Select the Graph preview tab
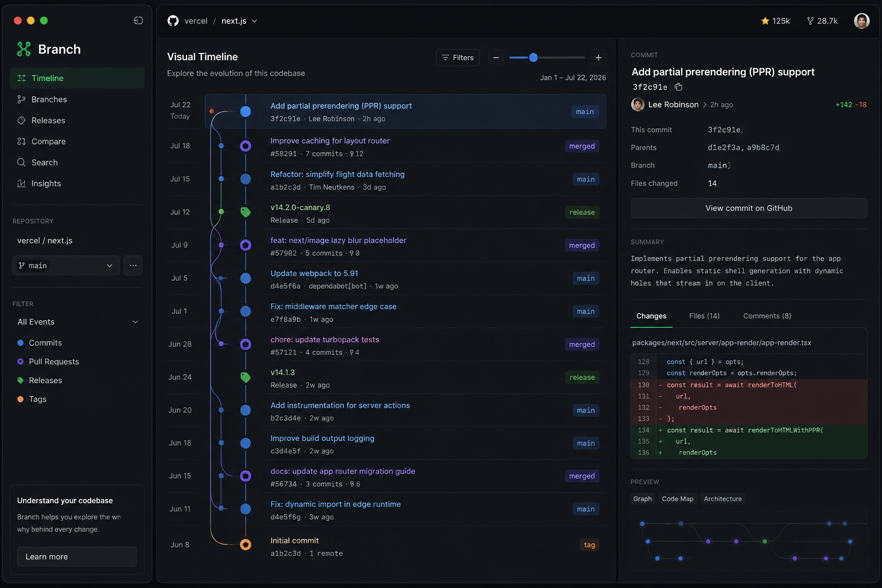This screenshot has height=588, width=882. [643, 499]
